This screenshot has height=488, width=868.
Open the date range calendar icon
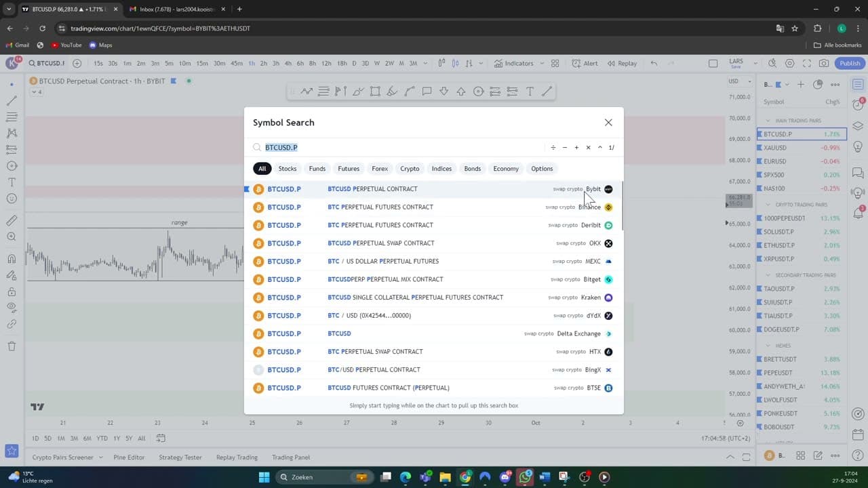161,438
